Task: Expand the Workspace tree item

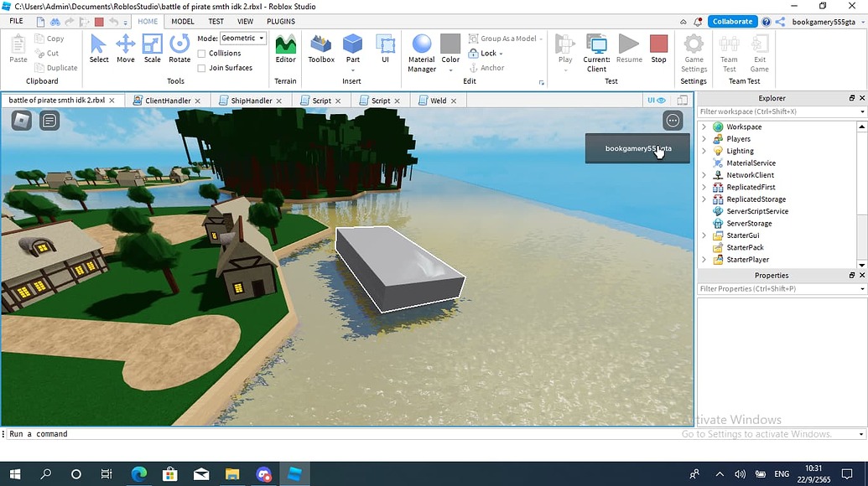Action: click(704, 127)
